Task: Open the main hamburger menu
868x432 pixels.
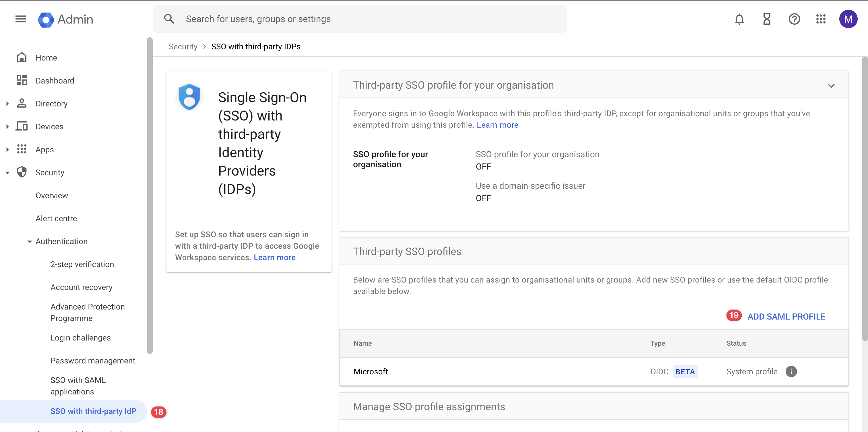Action: 21,19
